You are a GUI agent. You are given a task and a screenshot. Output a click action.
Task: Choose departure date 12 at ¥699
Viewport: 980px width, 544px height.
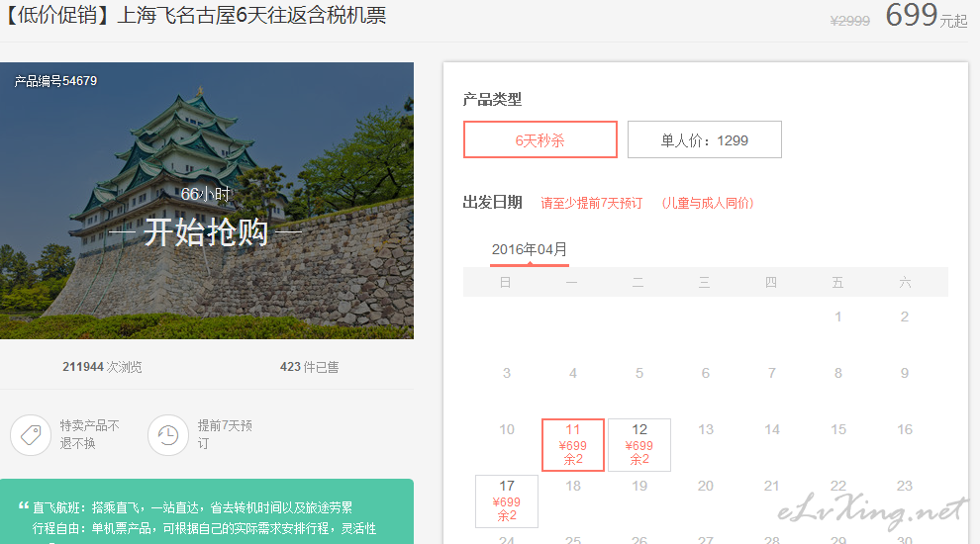(639, 445)
